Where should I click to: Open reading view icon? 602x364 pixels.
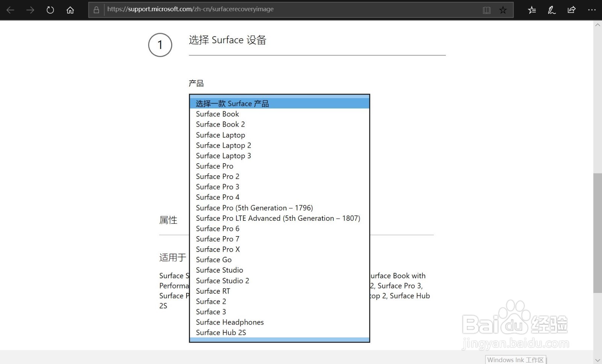[x=486, y=10]
